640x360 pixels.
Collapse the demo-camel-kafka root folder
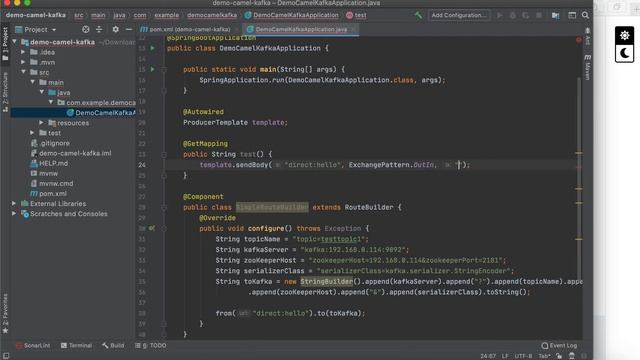[15, 42]
